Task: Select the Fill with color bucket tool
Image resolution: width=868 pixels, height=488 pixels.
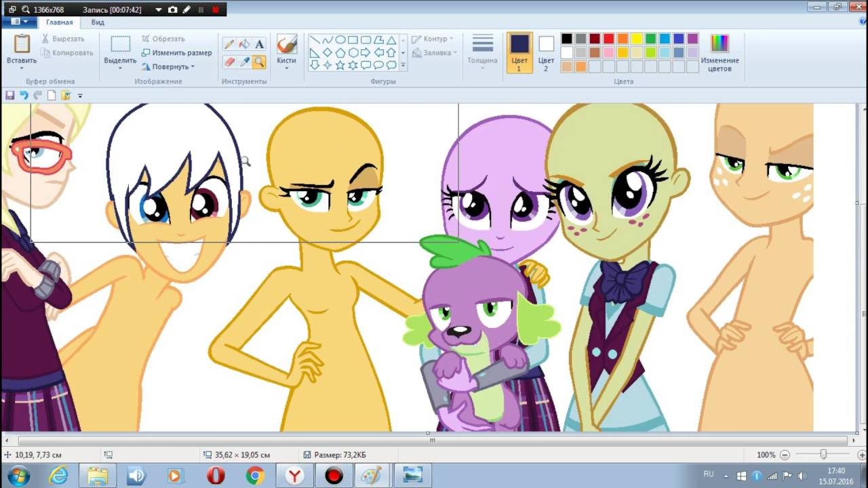Action: coord(244,44)
